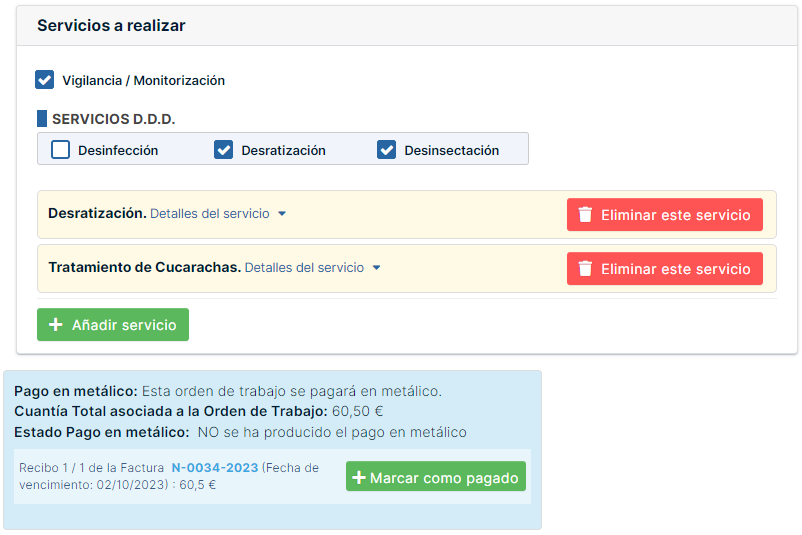802x535 pixels.
Task: Enable the Desinfección checkbox
Action: [61, 150]
